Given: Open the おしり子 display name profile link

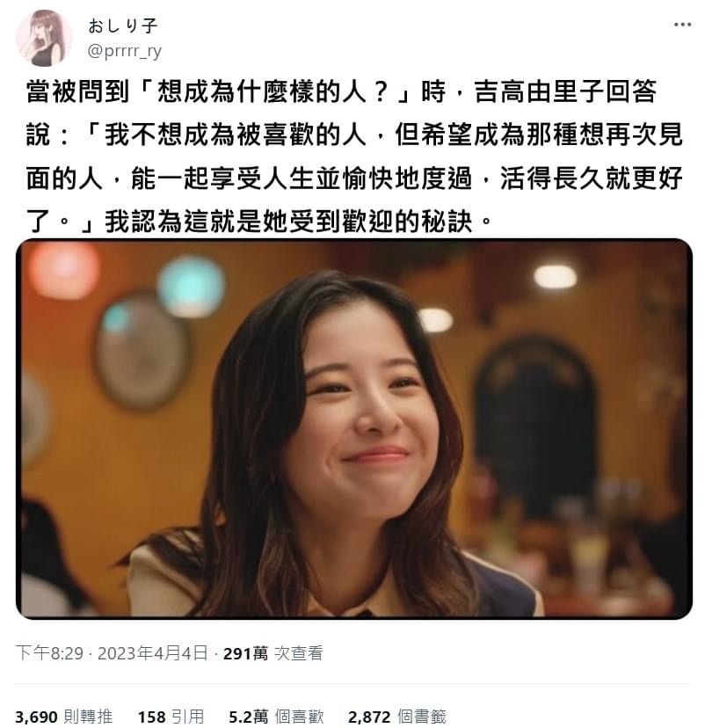Looking at the screenshot, I should pos(123,26).
